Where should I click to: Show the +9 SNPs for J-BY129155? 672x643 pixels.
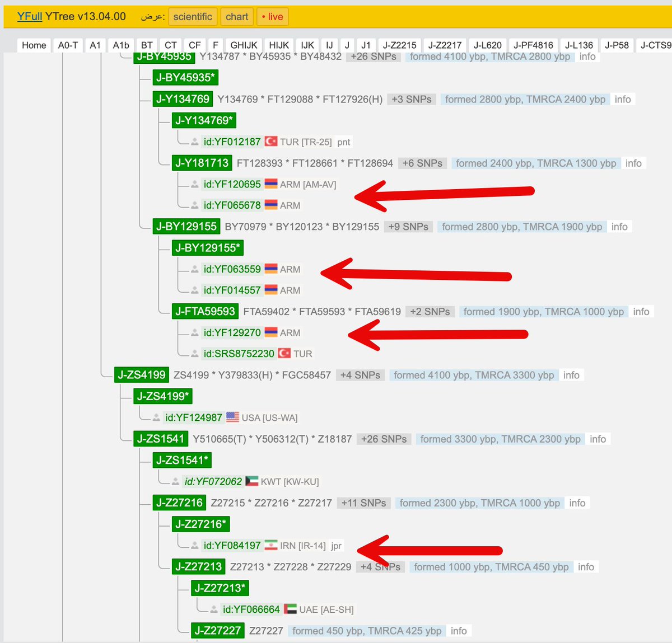pyautogui.click(x=409, y=227)
